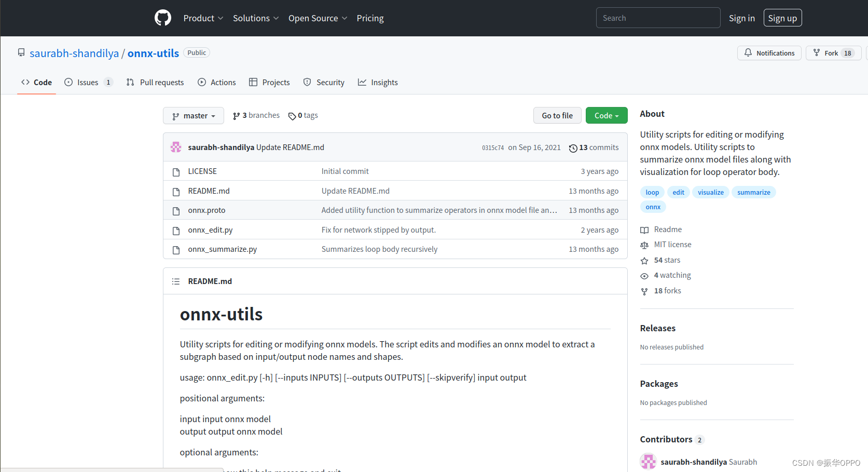Click the file icon next to onnx_summarize.py

click(x=176, y=250)
